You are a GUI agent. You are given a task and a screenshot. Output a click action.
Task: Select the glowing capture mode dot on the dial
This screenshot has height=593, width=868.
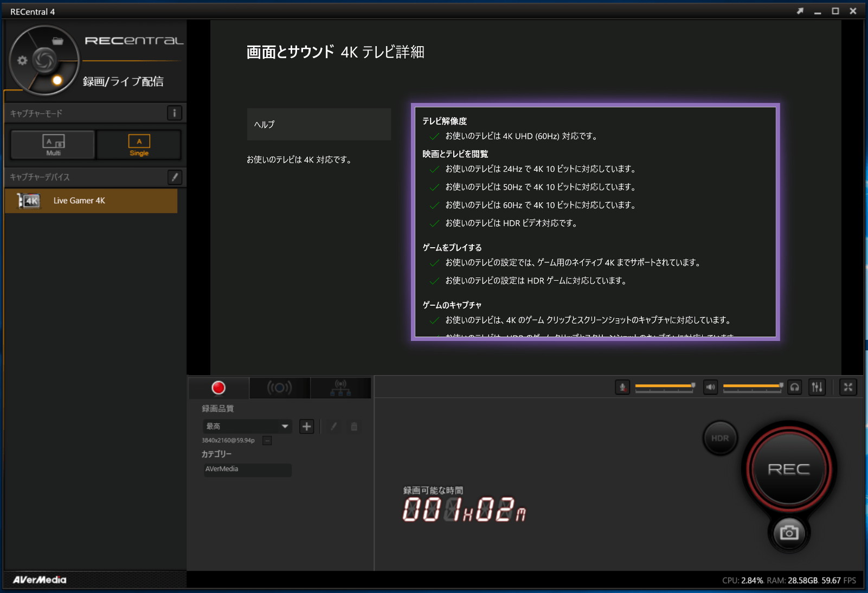coord(57,81)
